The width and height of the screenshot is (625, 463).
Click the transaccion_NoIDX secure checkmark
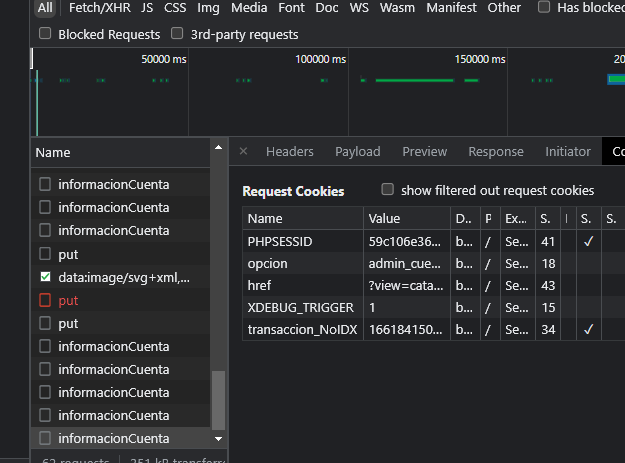[588, 330]
